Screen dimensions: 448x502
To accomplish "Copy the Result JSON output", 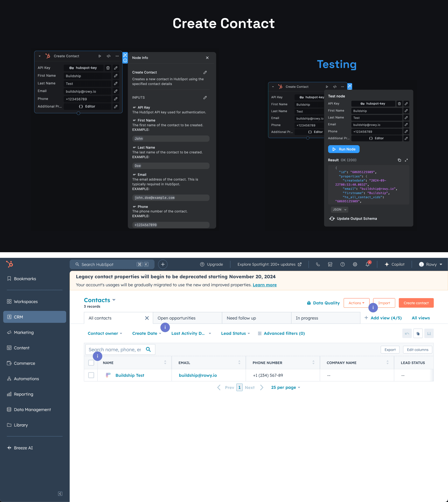I will 399,160.
